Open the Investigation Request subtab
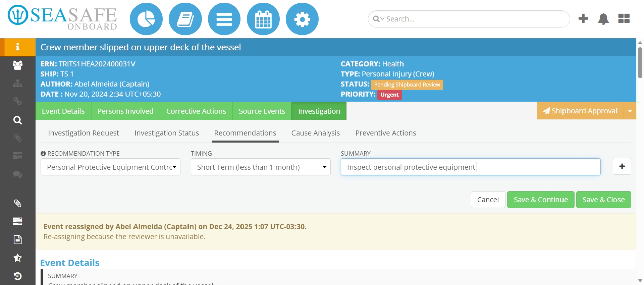The image size is (644, 285). pyautogui.click(x=84, y=133)
